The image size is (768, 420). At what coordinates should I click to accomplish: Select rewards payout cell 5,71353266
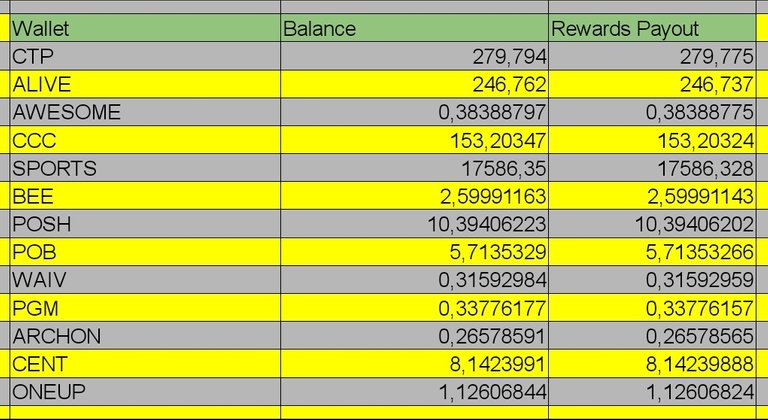pos(652,252)
